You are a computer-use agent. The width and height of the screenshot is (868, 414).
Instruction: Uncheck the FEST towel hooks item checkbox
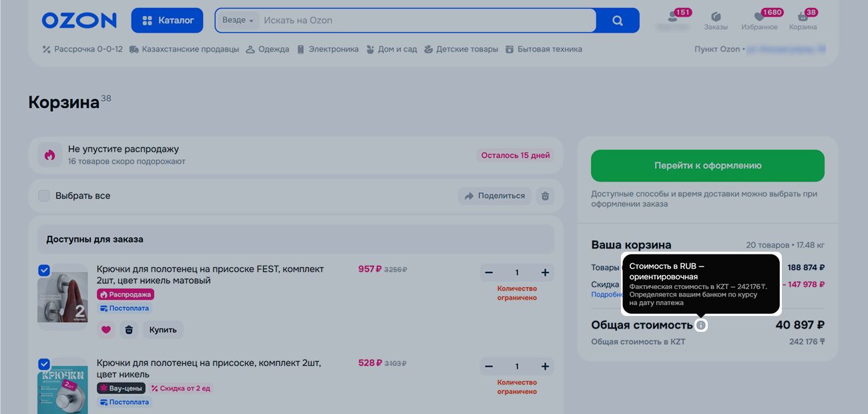[x=44, y=270]
